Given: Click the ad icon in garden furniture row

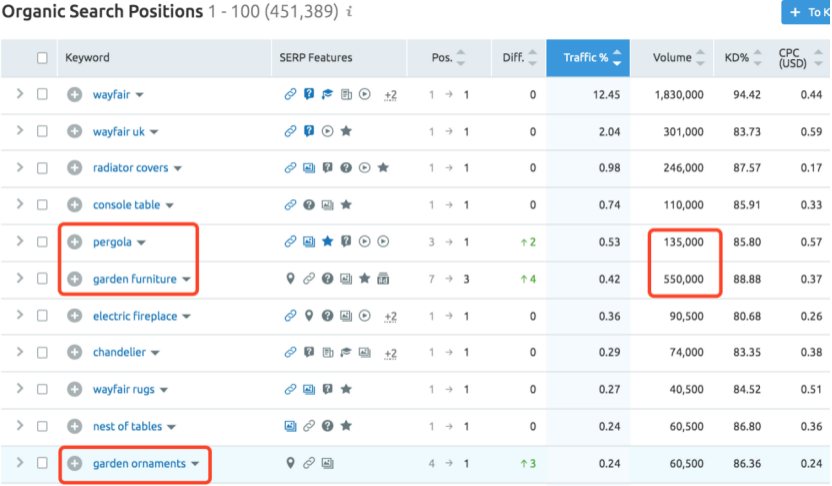Looking at the screenshot, I should [x=383, y=279].
